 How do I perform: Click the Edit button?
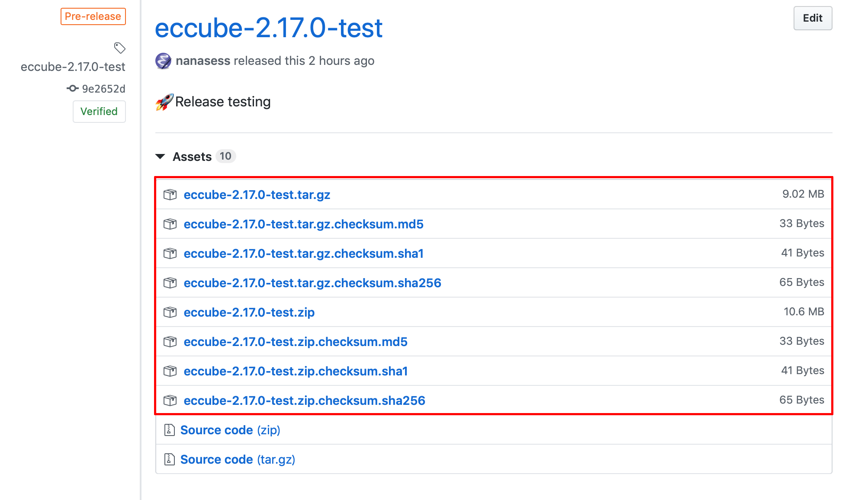click(x=813, y=18)
